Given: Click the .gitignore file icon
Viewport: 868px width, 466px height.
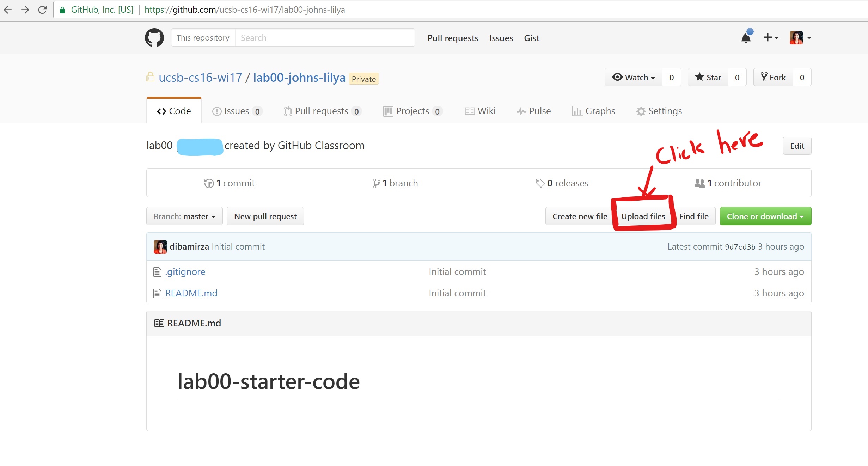Looking at the screenshot, I should (x=157, y=272).
